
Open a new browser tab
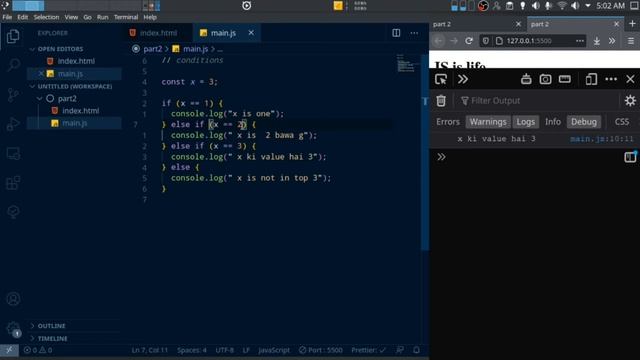pos(632,24)
